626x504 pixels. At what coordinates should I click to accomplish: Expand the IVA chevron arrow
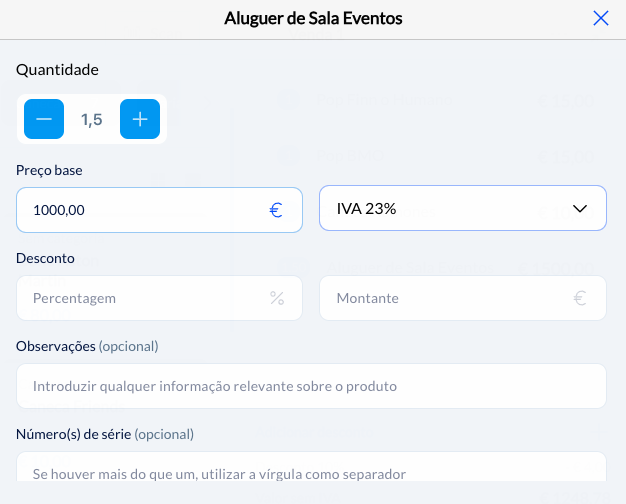(x=580, y=209)
